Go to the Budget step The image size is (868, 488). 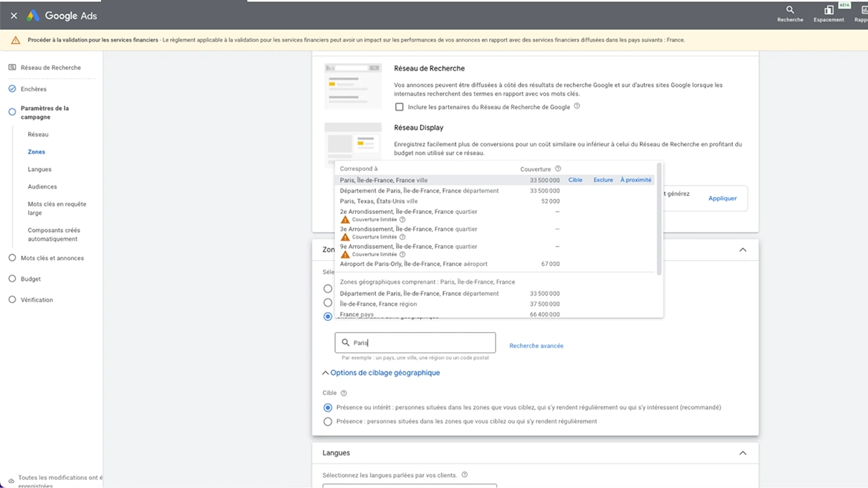[30, 279]
